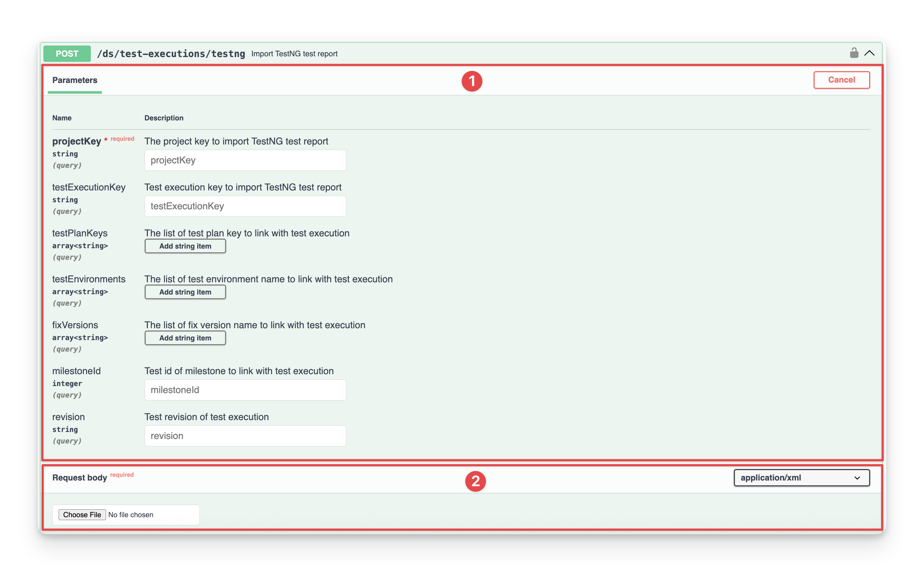Click the Cancel button

point(841,80)
